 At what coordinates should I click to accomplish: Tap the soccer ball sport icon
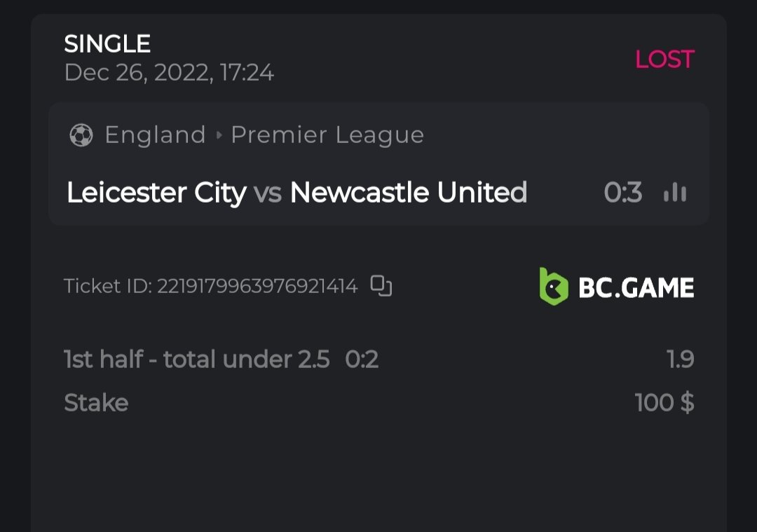tap(81, 135)
